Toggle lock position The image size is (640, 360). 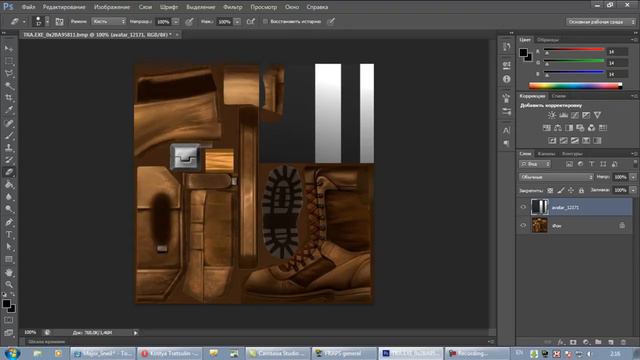(x=571, y=190)
